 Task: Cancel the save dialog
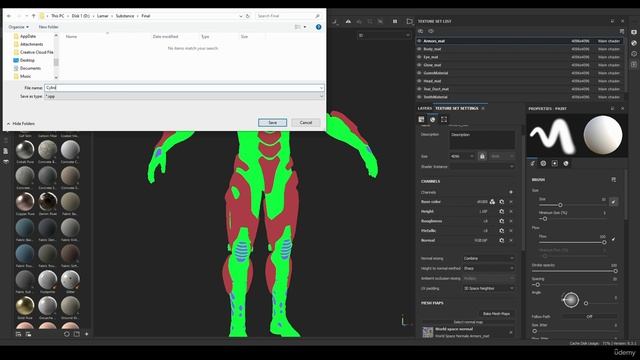tap(306, 122)
